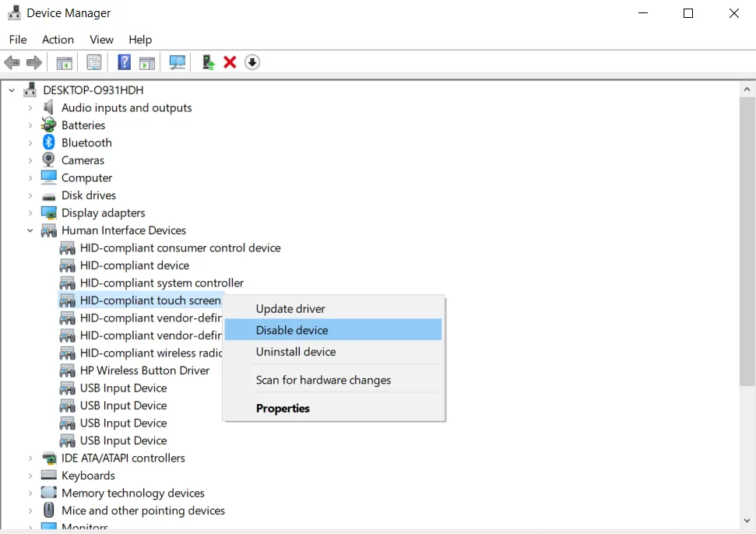Expand the Display adapters category
756x534 pixels.
pos(30,213)
